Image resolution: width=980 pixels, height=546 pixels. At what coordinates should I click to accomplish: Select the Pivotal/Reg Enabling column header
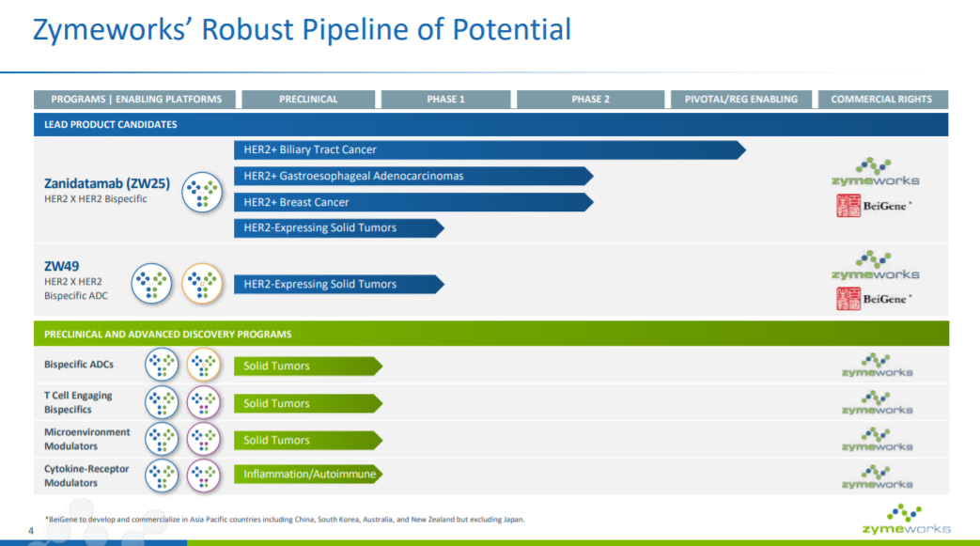tap(741, 100)
